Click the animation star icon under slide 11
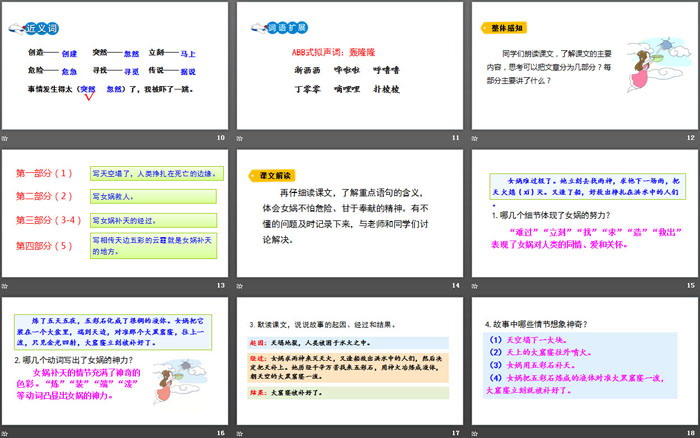This screenshot has height=438, width=700. point(240,138)
